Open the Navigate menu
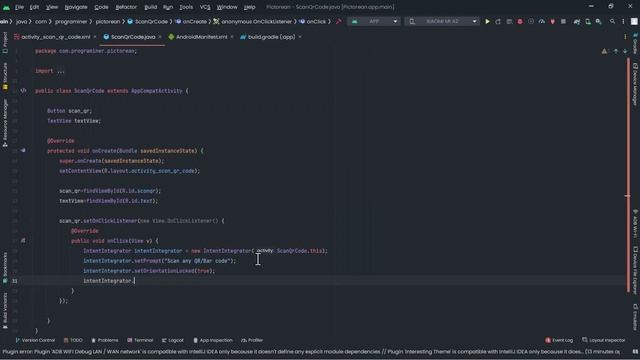Image resolution: width=640 pixels, height=360 pixels. [76, 7]
